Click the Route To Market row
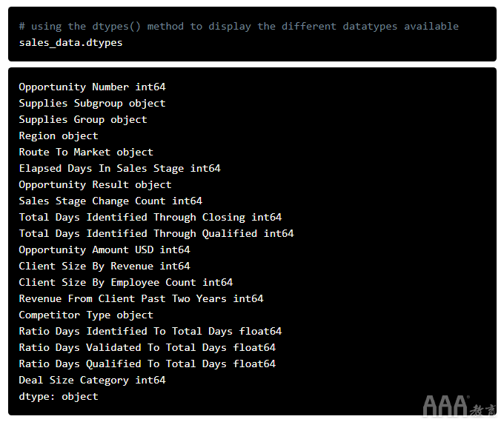 (x=86, y=153)
